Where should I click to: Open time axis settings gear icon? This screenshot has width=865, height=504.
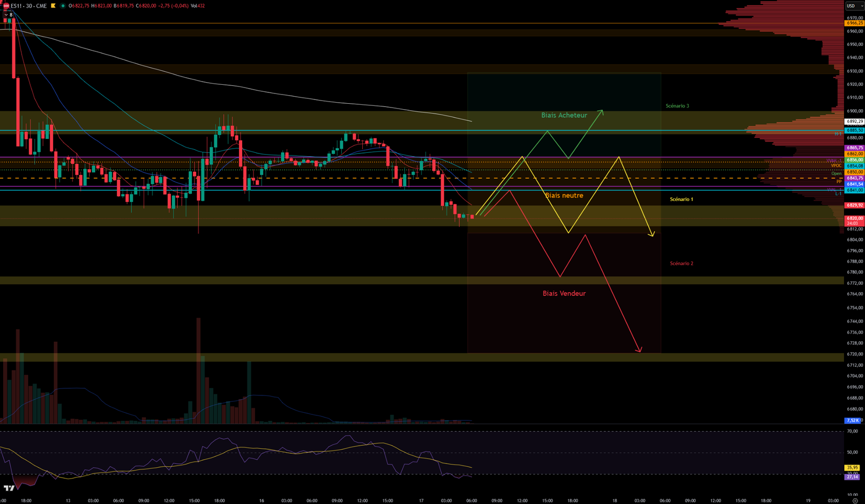point(855,501)
